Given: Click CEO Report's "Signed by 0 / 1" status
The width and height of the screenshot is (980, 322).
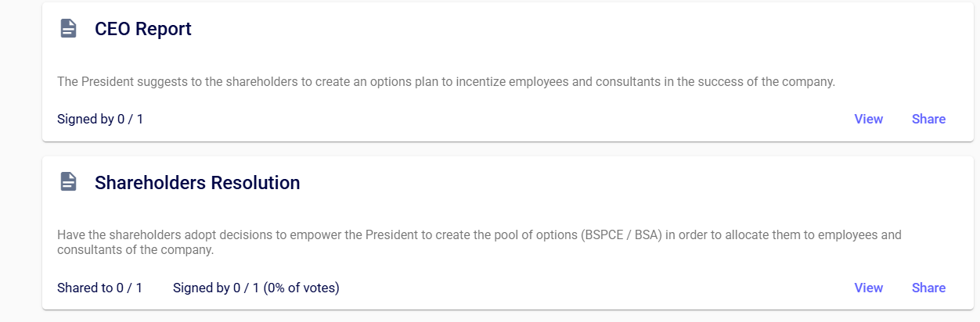Looking at the screenshot, I should coord(100,120).
